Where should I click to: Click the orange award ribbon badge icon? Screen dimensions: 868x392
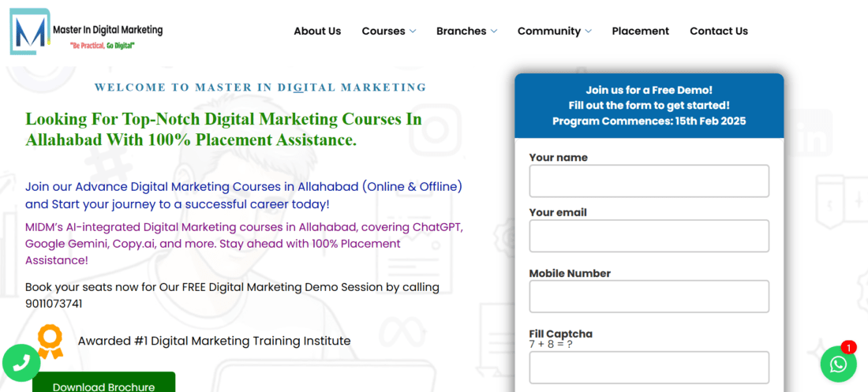pyautogui.click(x=50, y=341)
